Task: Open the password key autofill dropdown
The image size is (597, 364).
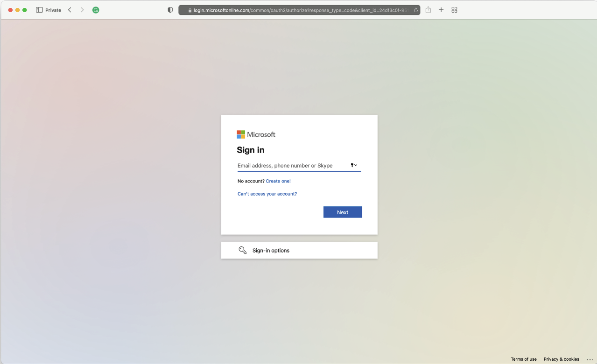Action: click(x=354, y=165)
